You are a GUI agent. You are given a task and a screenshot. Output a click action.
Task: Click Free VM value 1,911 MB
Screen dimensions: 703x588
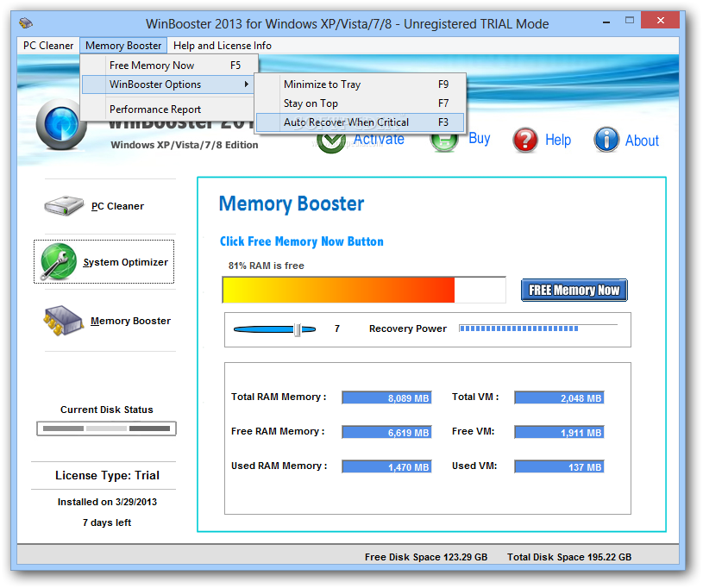559,432
